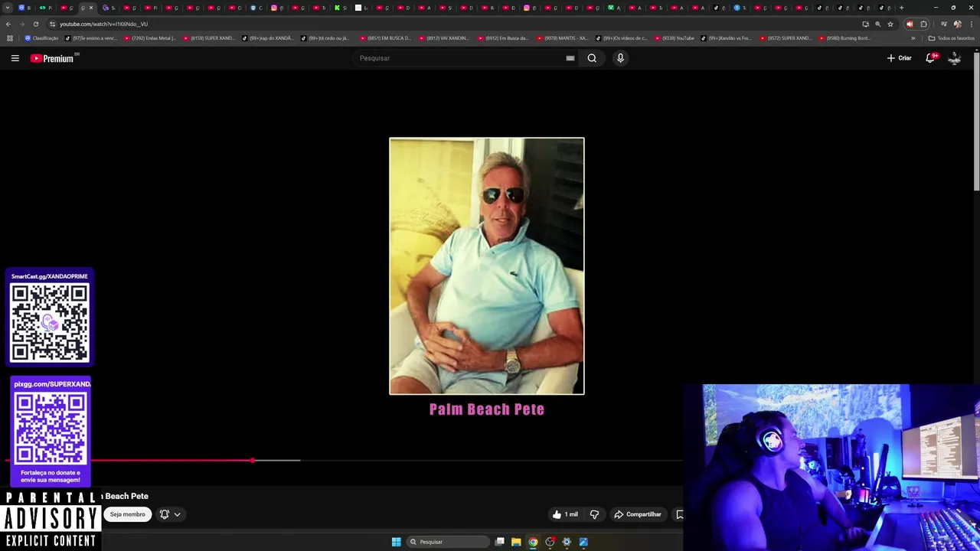
Task: Bookmark this page with the star icon
Action: point(890,24)
